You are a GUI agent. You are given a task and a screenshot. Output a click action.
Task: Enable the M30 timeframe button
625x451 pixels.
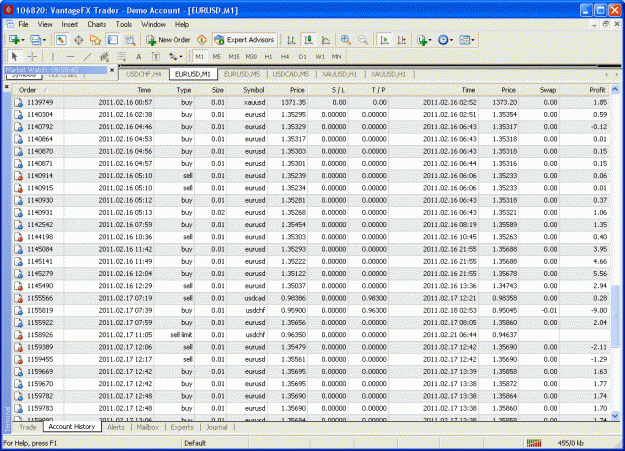(251, 57)
